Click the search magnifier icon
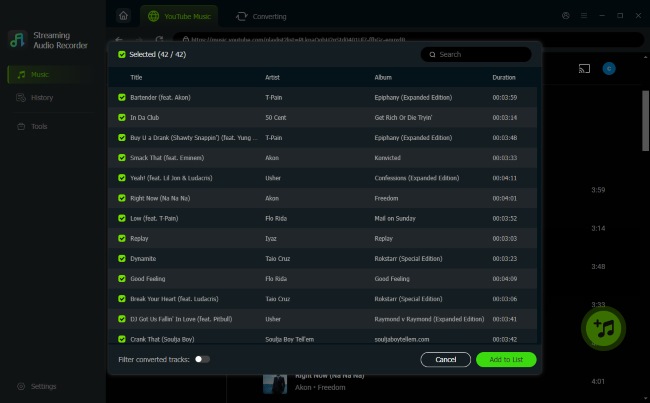Image resolution: width=650 pixels, height=403 pixels. click(x=432, y=54)
